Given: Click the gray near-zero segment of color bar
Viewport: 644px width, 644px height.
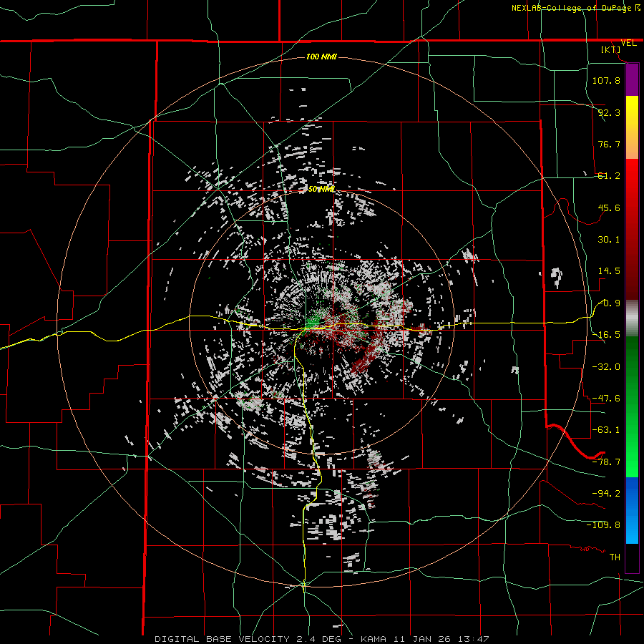Looking at the screenshot, I should click(x=632, y=318).
